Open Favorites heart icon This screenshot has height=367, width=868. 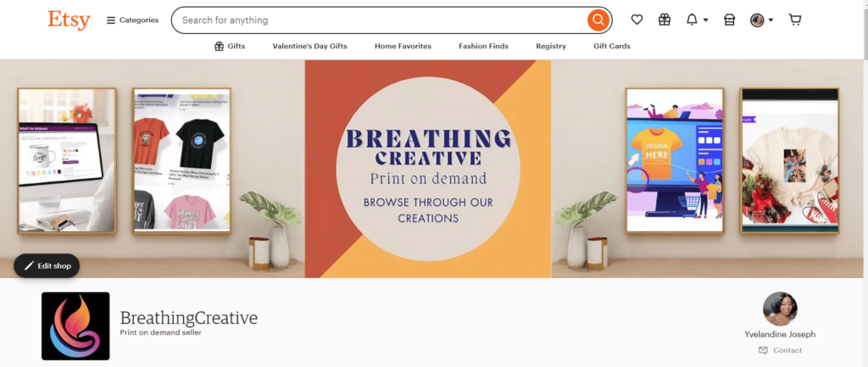point(637,20)
